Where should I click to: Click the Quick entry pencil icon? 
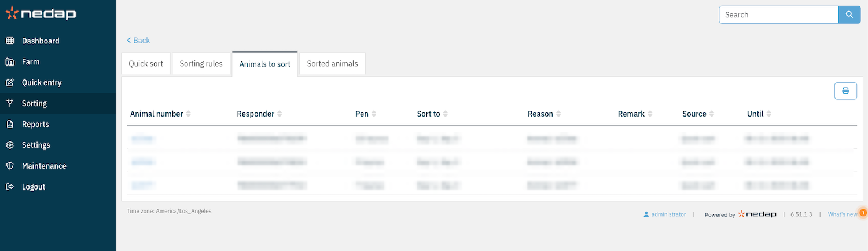tap(10, 83)
